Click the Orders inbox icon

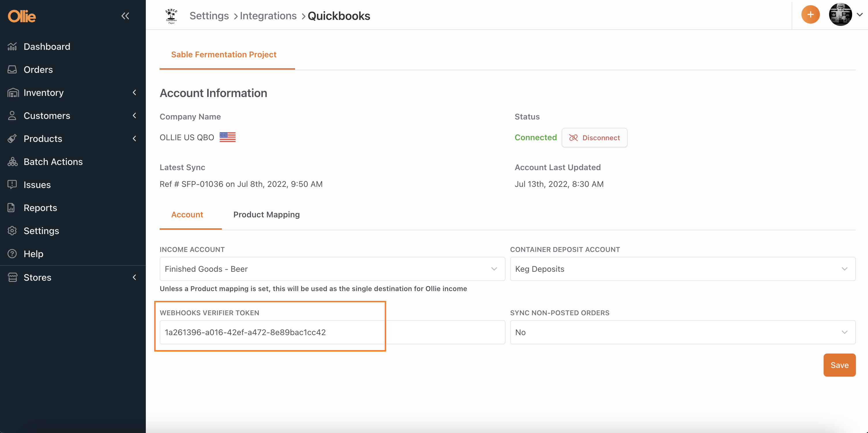[12, 69]
